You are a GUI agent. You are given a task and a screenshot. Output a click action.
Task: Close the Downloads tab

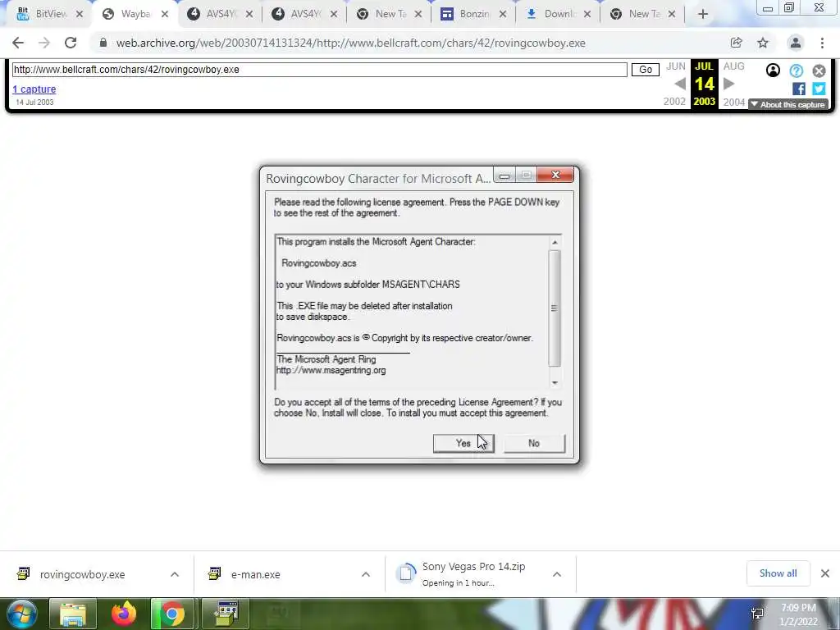click(x=587, y=15)
